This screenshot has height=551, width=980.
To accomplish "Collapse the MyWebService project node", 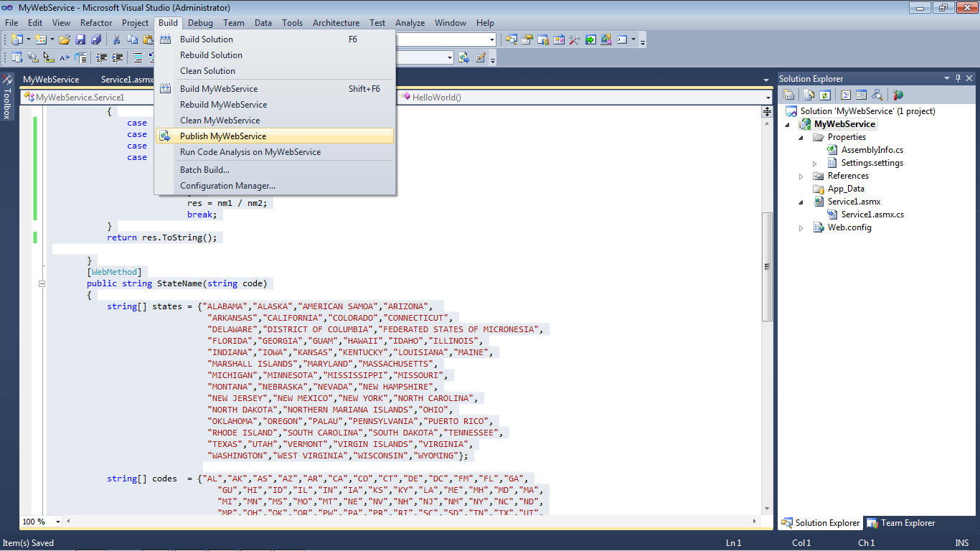I will [x=789, y=124].
